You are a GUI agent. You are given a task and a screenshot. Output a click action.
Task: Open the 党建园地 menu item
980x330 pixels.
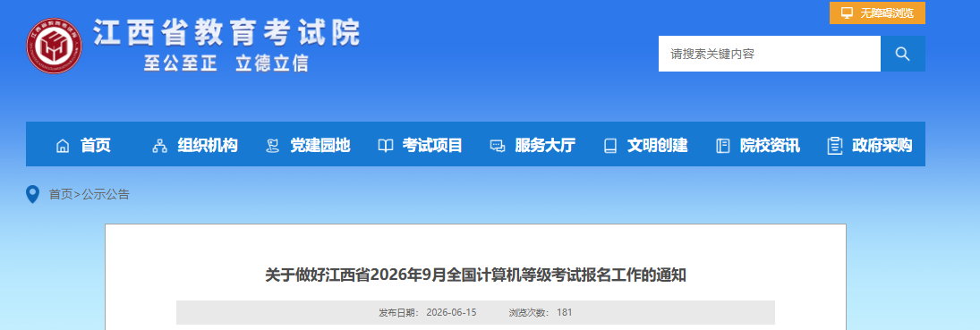click(x=320, y=147)
